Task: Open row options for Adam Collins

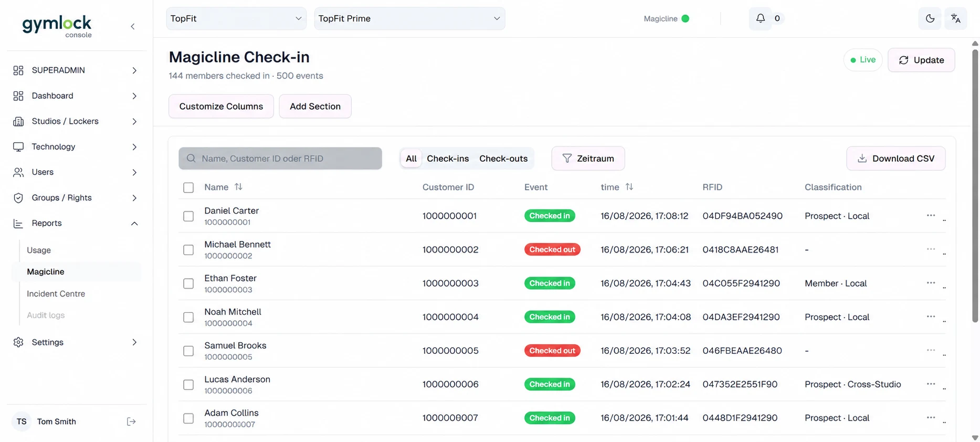Action: tap(931, 417)
